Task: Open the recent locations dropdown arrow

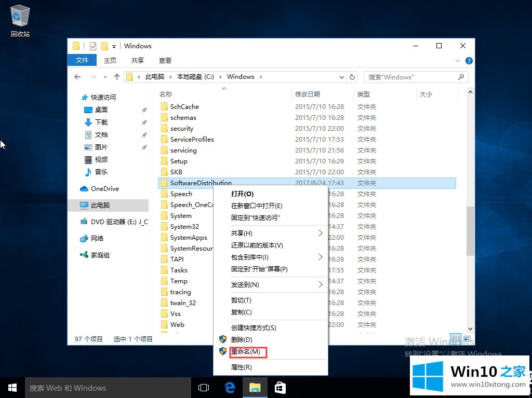Action: pyautogui.click(x=105, y=77)
